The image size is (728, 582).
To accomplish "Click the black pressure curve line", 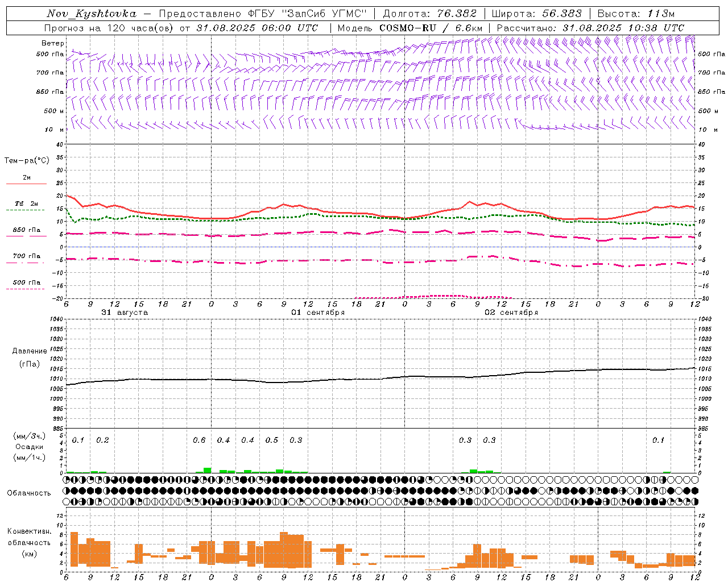I will [380, 379].
